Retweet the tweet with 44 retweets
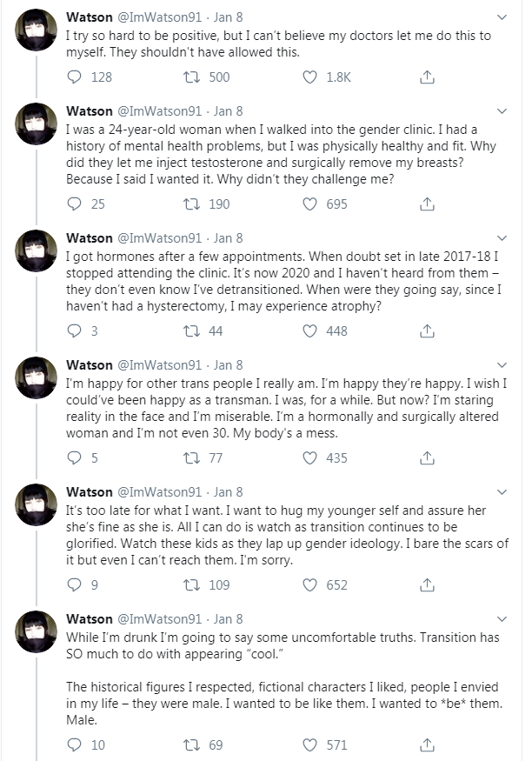This screenshot has width=532, height=761. pos(191,331)
